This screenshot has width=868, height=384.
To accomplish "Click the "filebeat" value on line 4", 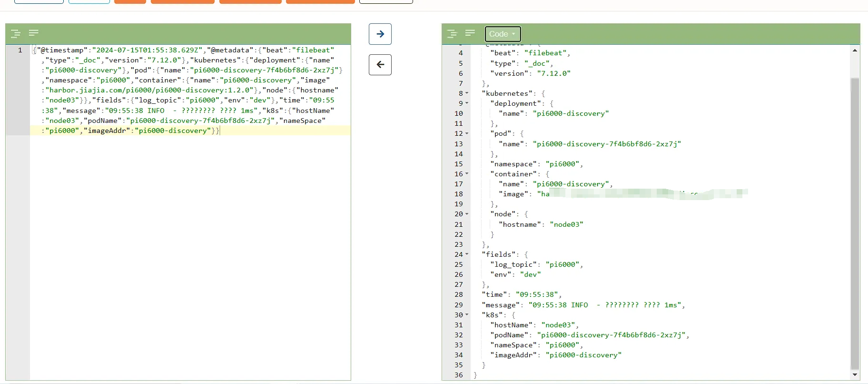I will [x=545, y=53].
